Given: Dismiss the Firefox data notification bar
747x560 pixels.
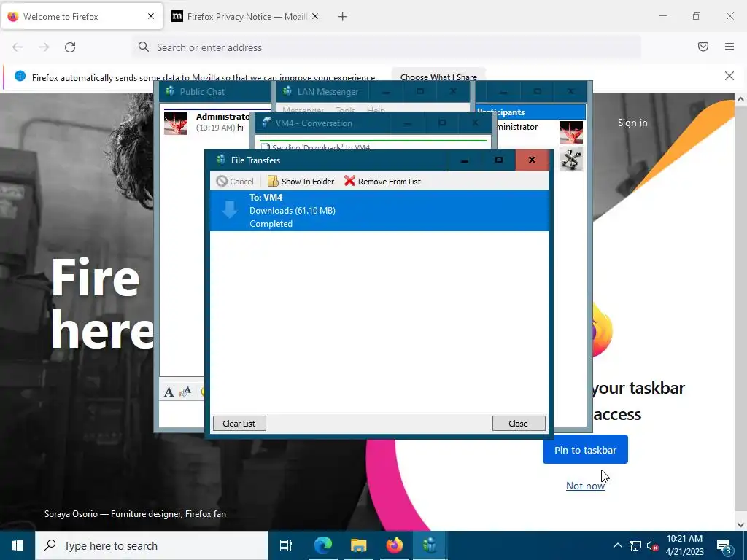Looking at the screenshot, I should (x=729, y=76).
